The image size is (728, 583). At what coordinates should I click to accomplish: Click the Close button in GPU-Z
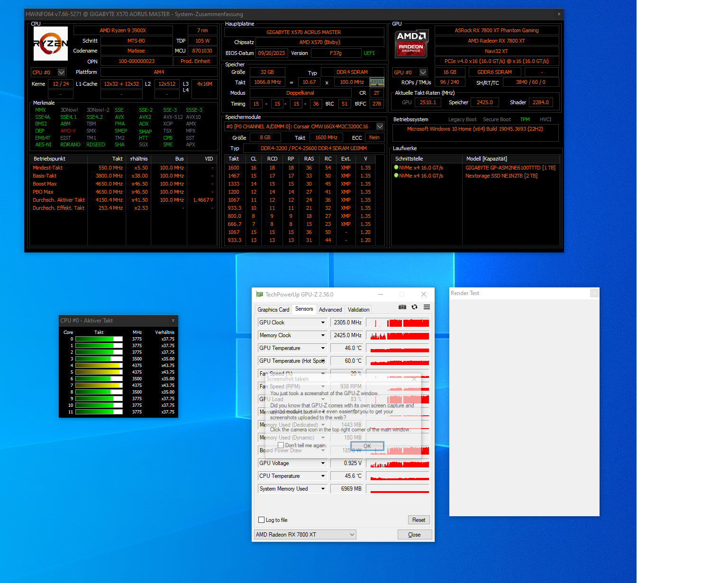point(415,535)
